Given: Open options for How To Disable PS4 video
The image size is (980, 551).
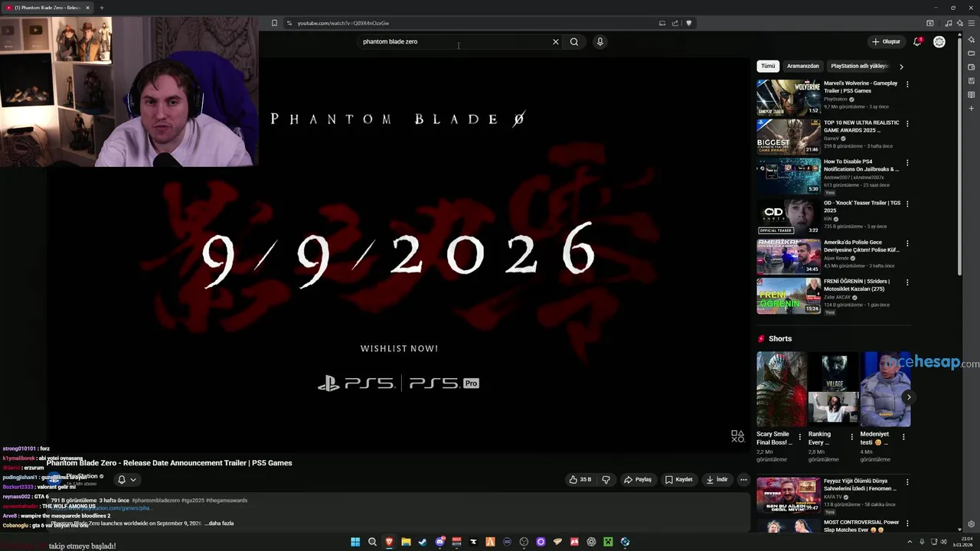Looking at the screenshot, I should click(x=907, y=163).
